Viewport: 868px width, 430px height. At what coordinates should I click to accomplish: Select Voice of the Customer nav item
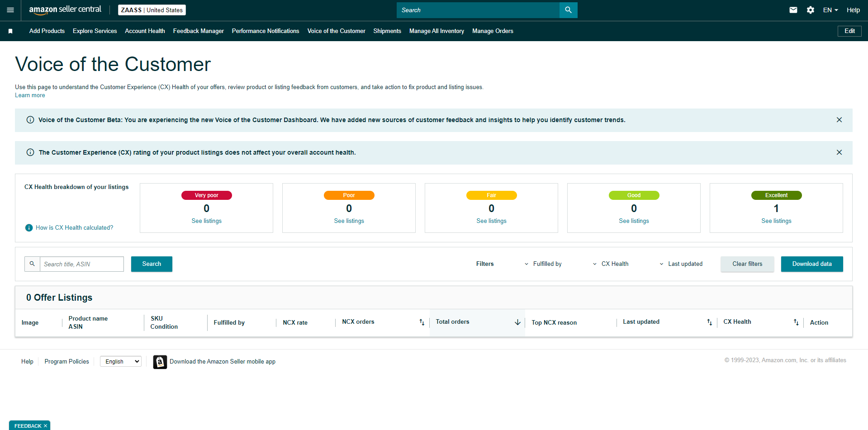coord(337,31)
